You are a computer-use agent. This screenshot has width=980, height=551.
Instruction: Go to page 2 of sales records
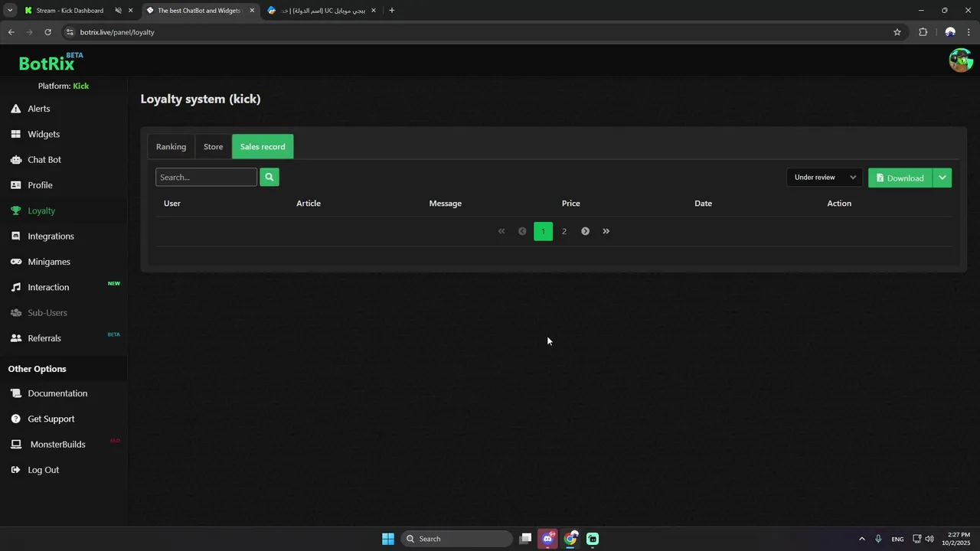[x=564, y=231]
